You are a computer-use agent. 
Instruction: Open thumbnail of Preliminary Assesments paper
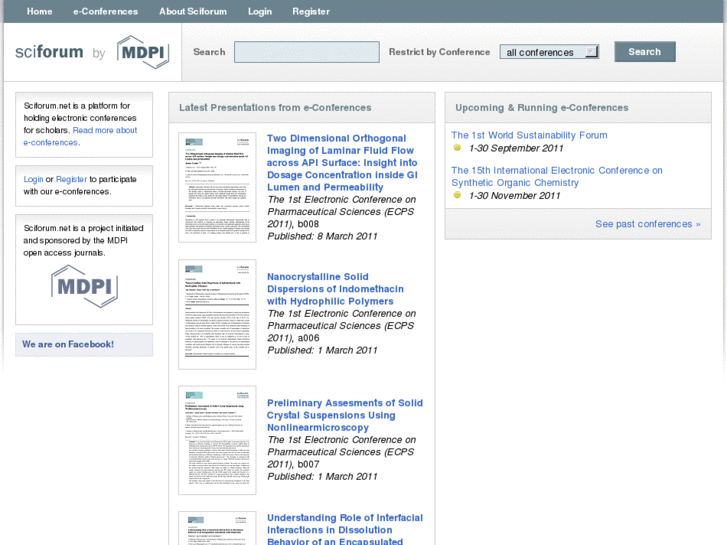217,440
